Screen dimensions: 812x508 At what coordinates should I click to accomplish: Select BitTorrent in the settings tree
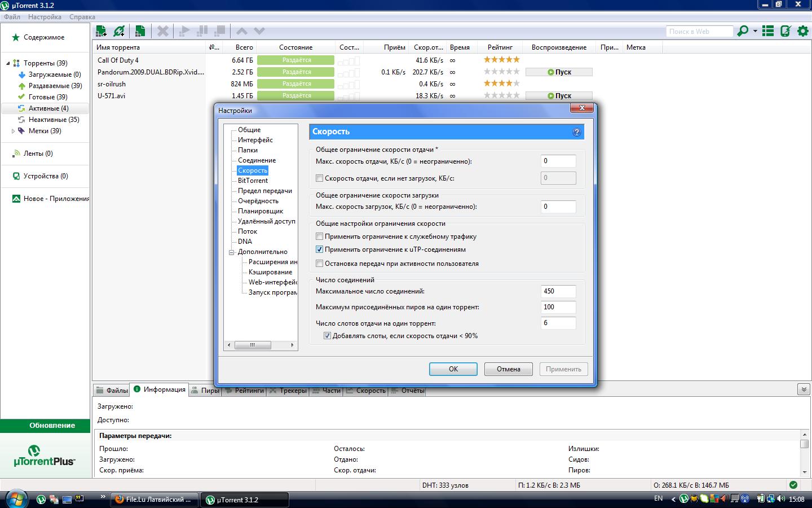tap(253, 181)
